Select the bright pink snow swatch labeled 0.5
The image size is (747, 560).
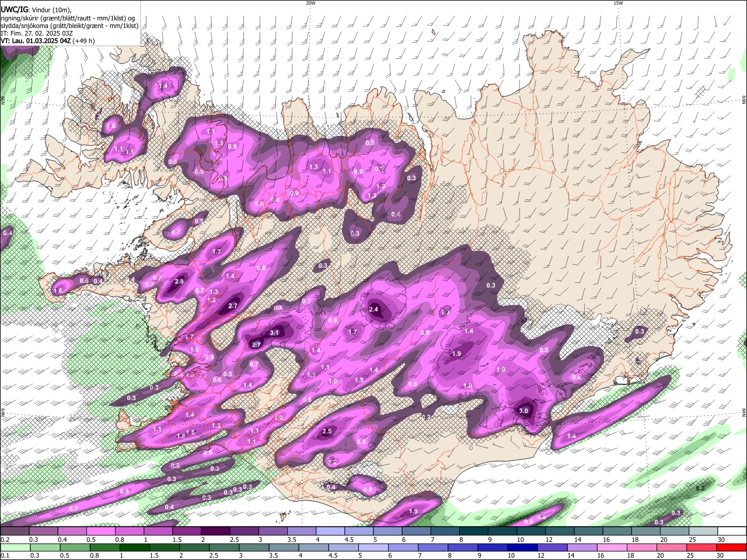(100, 531)
